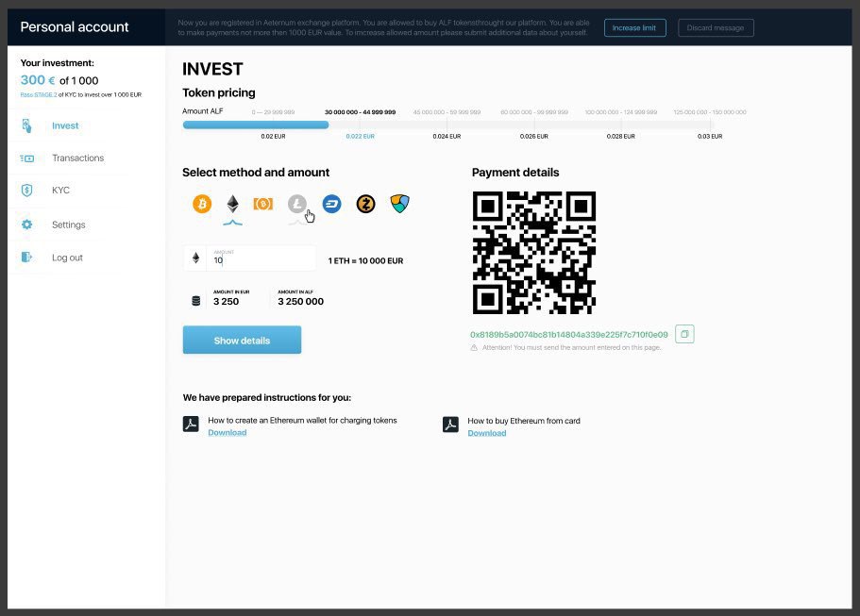Click the warning icon beside Attention note
The width and height of the screenshot is (860, 616).
(474, 347)
